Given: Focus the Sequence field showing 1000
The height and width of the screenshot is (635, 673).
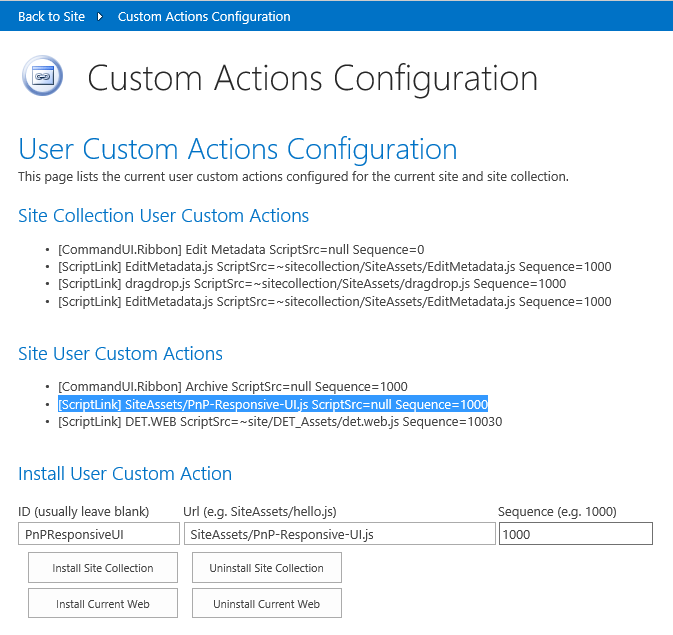Looking at the screenshot, I should pyautogui.click(x=575, y=534).
